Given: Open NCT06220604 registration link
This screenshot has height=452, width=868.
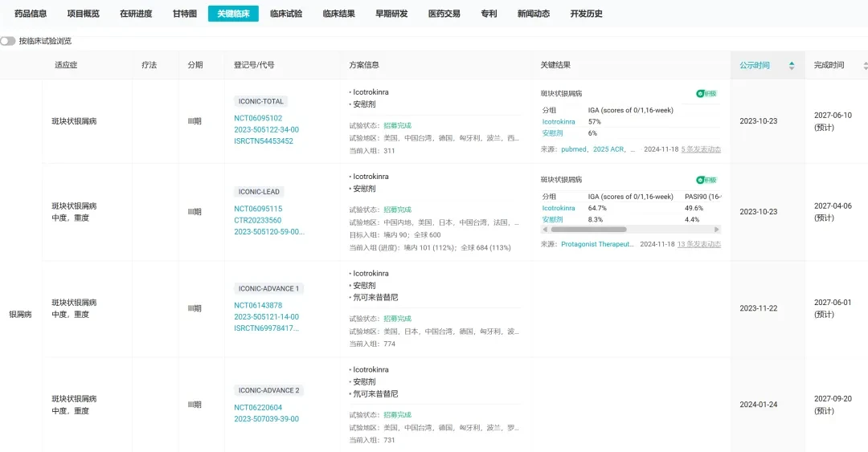Looking at the screenshot, I should click(258, 407).
